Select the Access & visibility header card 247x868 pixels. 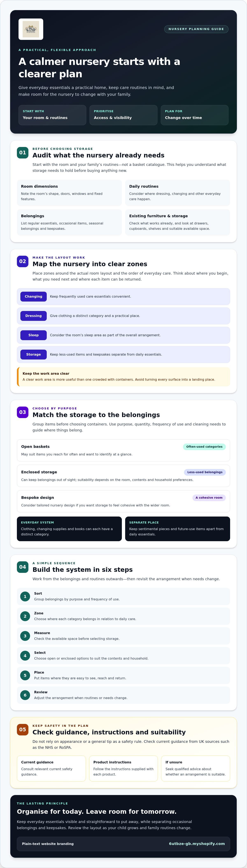(123, 115)
